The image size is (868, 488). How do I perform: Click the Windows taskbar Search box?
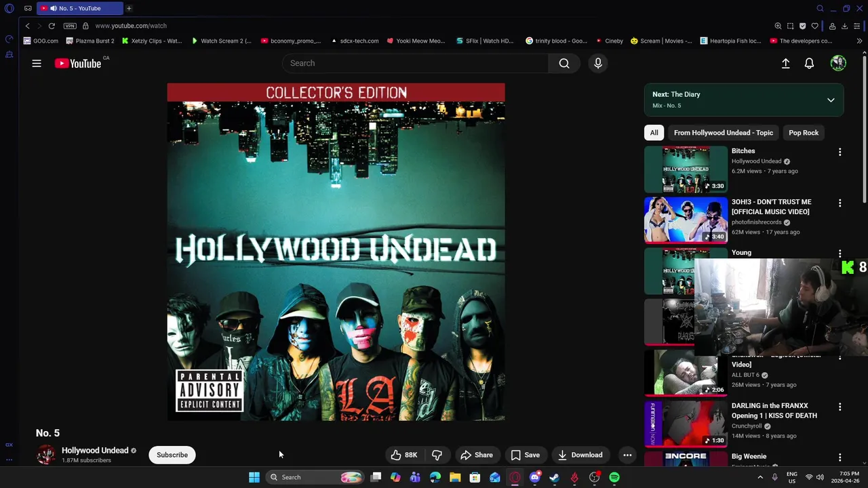click(x=315, y=477)
